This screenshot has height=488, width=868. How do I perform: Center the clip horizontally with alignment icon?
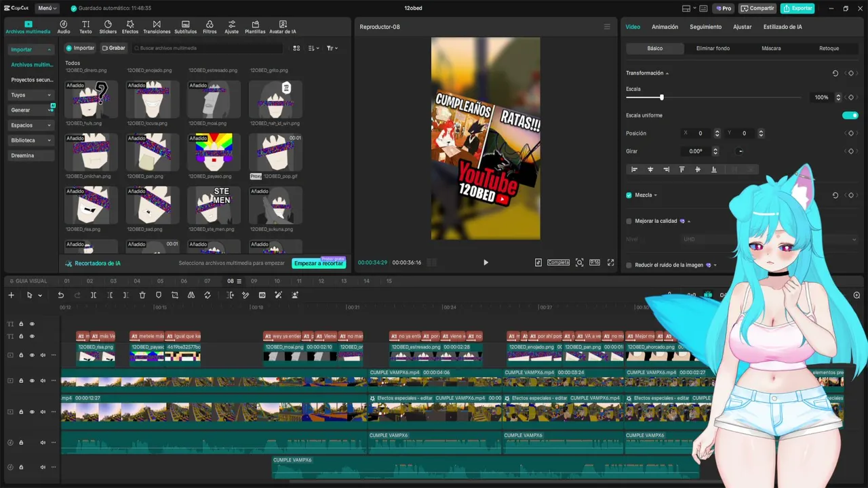click(650, 169)
